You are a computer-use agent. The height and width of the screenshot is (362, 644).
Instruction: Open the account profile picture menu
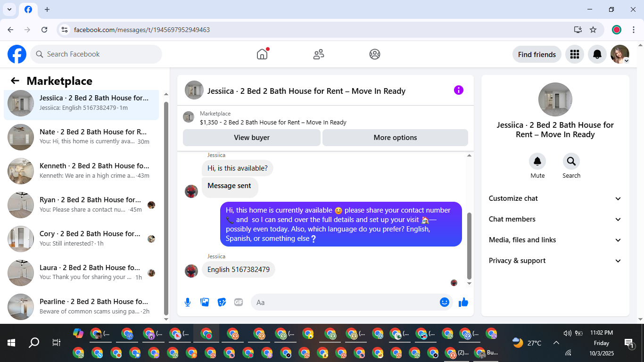[x=620, y=54]
